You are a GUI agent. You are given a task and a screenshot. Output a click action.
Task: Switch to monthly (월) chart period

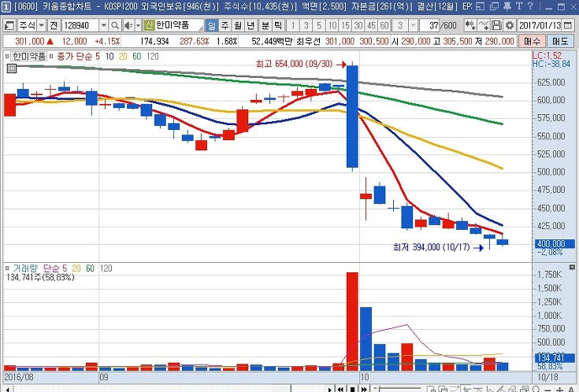[237, 25]
